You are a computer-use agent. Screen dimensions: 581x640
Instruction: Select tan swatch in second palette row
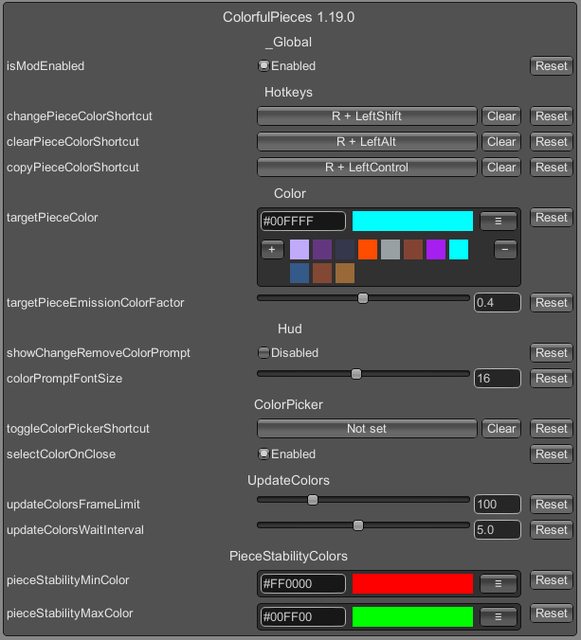click(x=345, y=273)
